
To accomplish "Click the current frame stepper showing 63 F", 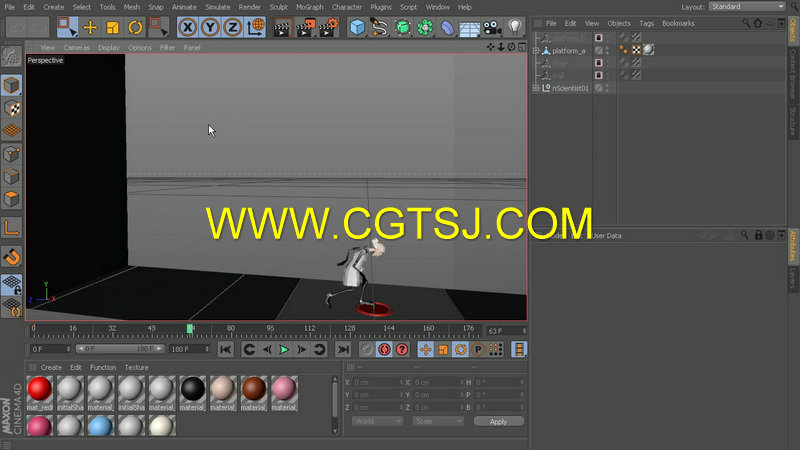I will (506, 331).
